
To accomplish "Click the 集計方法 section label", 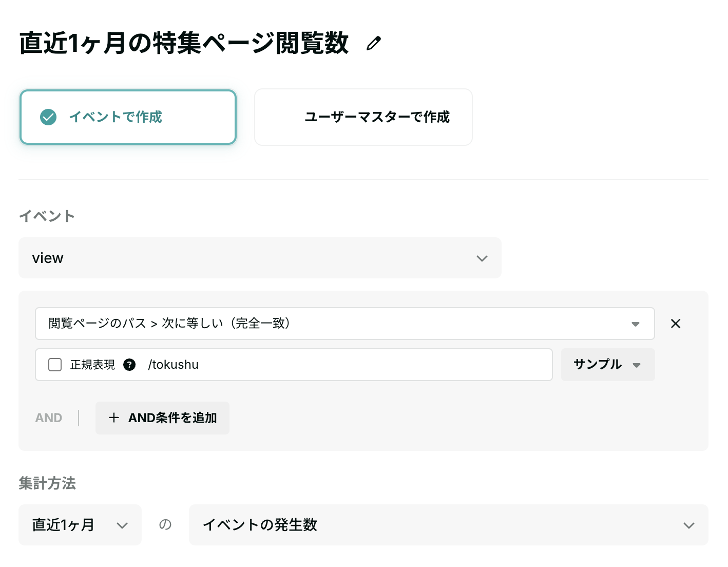I will (47, 483).
